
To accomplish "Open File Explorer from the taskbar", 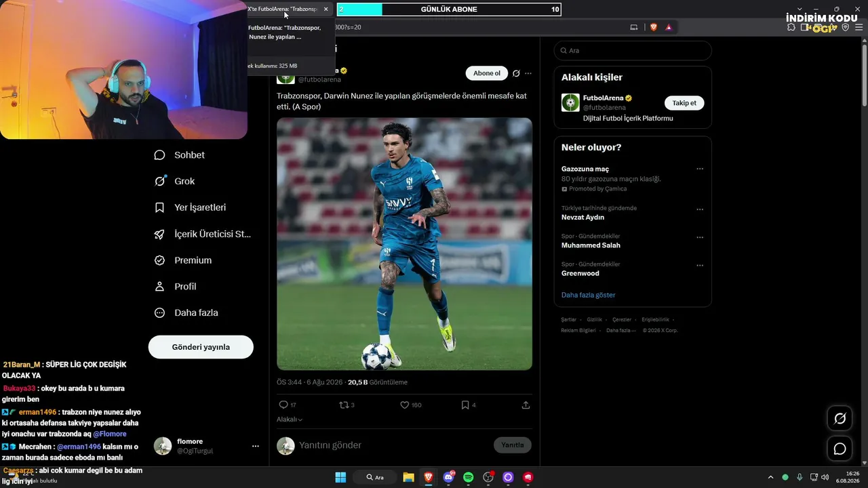I will [x=408, y=477].
